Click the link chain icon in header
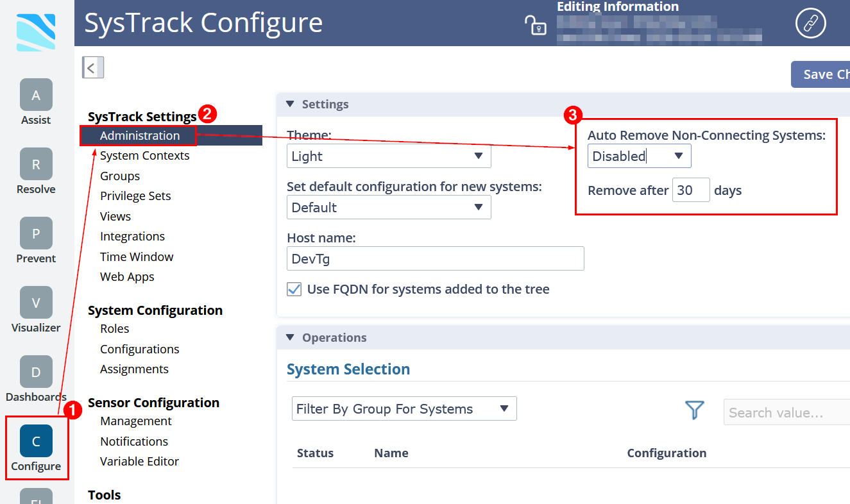Image resolution: width=850 pixels, height=504 pixels. 811,24
